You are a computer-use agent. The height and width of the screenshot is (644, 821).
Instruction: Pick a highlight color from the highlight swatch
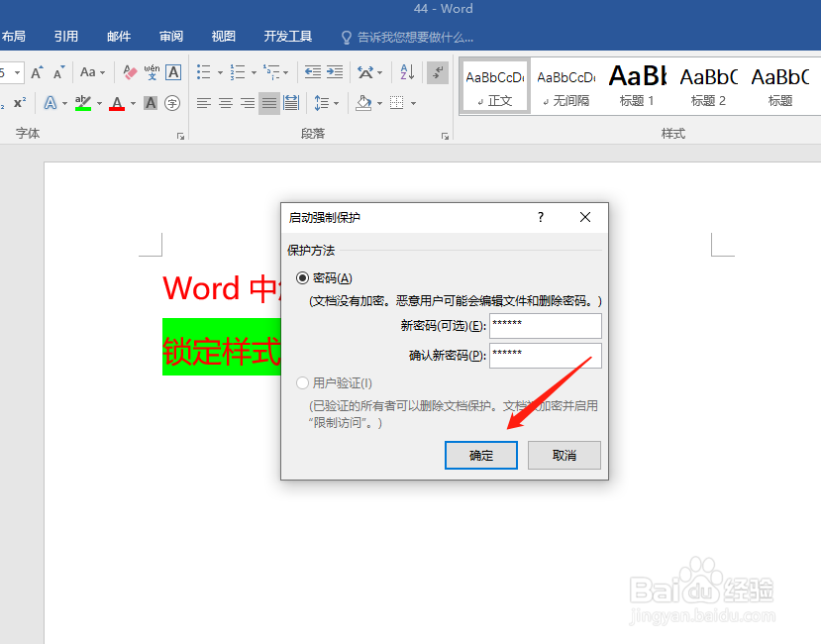(83, 101)
